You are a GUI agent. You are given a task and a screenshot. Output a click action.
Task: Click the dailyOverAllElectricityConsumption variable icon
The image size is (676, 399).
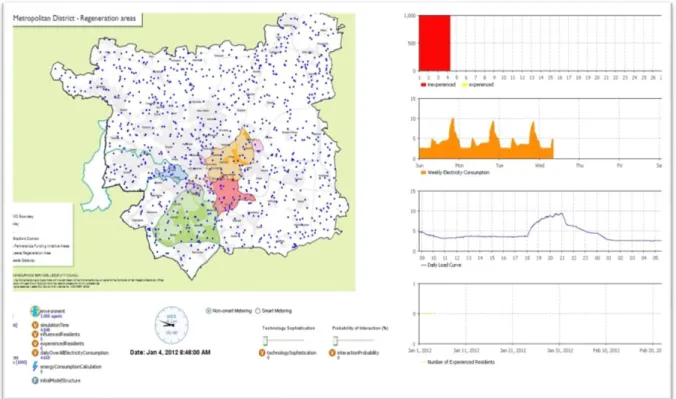coord(35,353)
